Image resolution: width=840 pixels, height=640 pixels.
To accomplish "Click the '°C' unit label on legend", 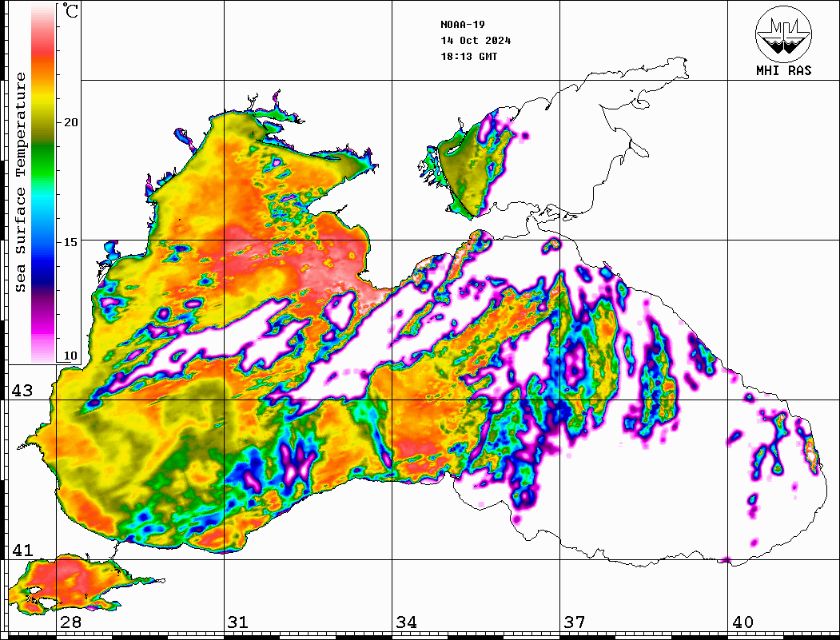I will point(70,10).
